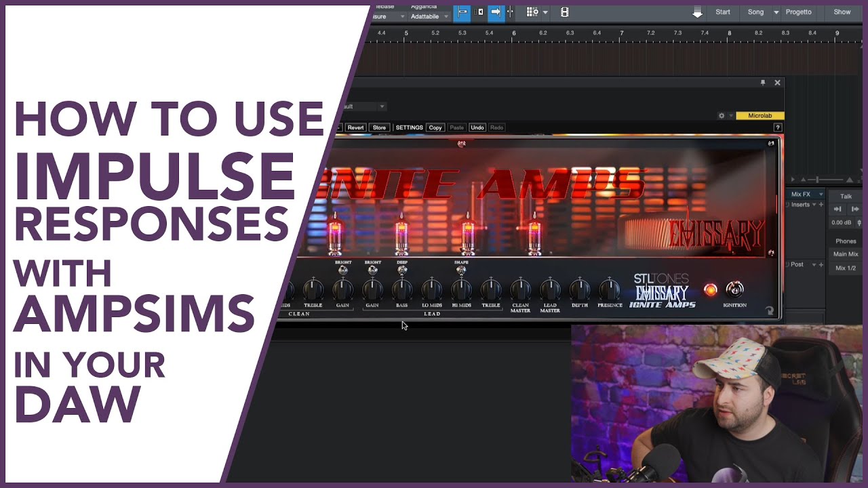Click the download arrow icon beside Start

point(697,13)
